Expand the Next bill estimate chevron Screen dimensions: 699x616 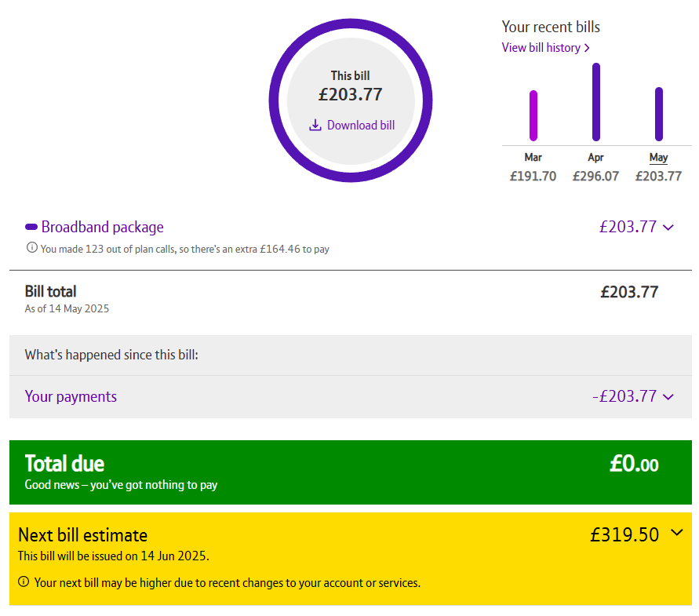tap(677, 532)
